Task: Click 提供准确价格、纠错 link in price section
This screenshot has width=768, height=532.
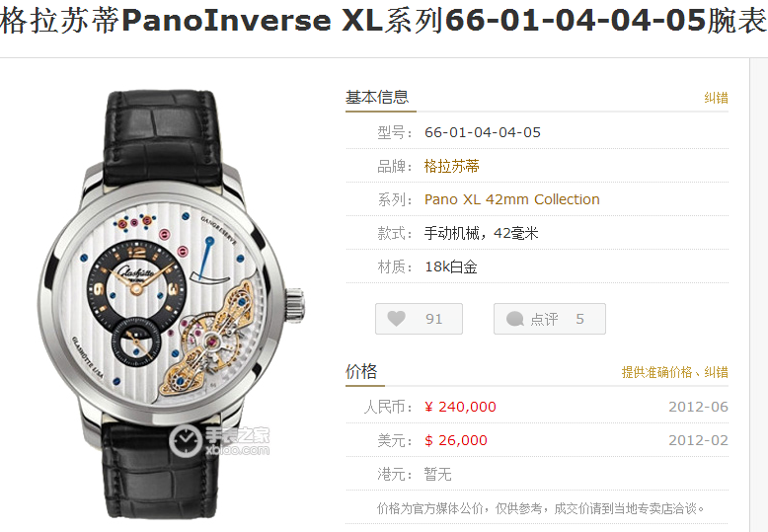Action: coord(674,372)
